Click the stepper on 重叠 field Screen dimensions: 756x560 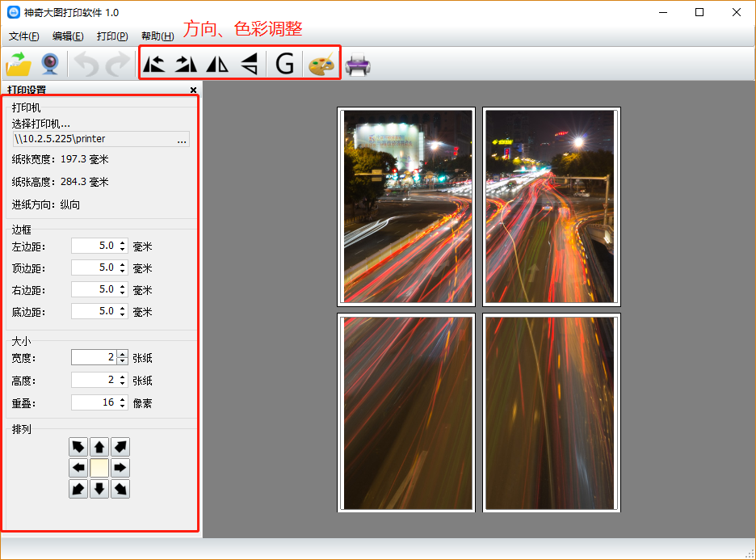point(123,402)
